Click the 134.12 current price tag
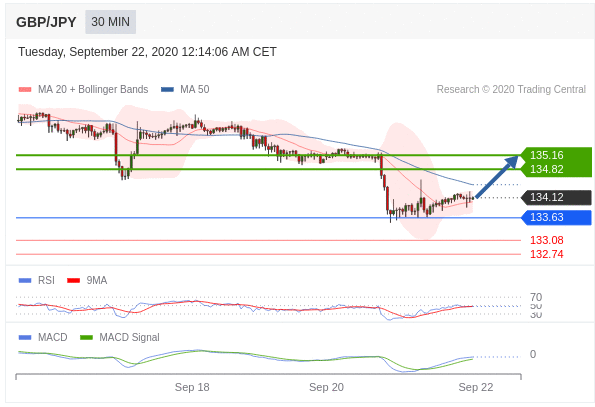Image resolution: width=595 pixels, height=407 pixels. point(556,198)
